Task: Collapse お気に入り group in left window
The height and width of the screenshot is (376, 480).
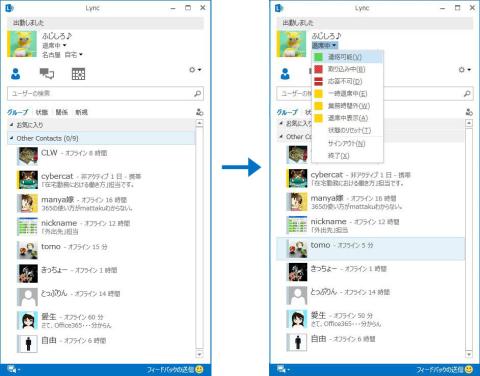Action: 12,125
